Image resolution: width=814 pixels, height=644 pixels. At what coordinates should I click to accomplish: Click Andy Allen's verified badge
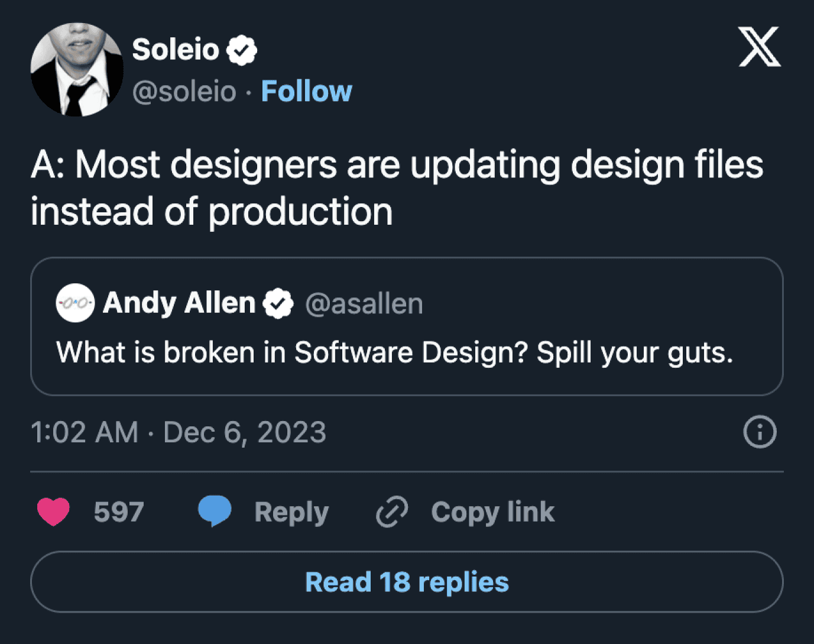[278, 304]
